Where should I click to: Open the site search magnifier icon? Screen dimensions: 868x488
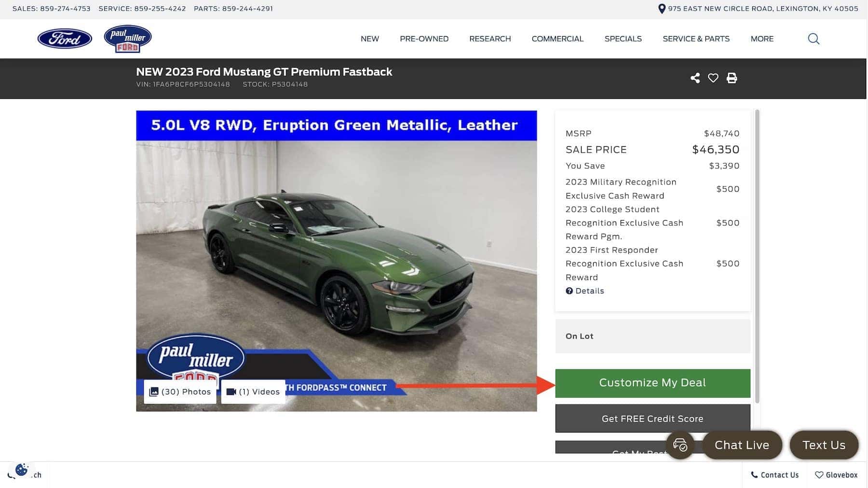click(x=814, y=39)
